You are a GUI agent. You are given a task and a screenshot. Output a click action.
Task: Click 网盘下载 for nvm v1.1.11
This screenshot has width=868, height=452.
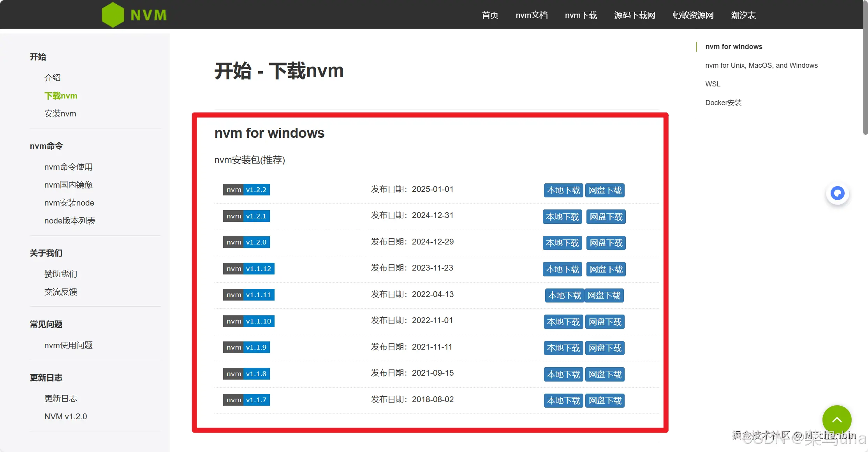pyautogui.click(x=604, y=295)
